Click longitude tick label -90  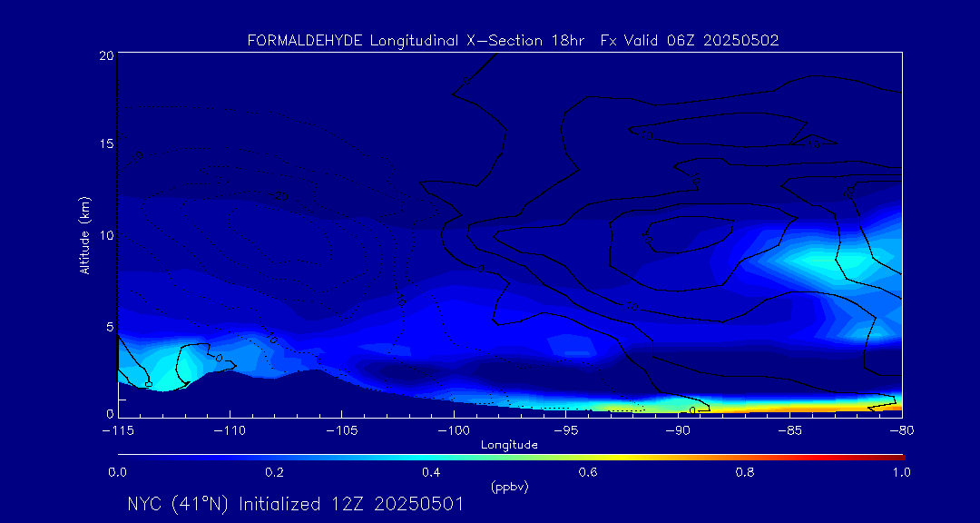[678, 431]
